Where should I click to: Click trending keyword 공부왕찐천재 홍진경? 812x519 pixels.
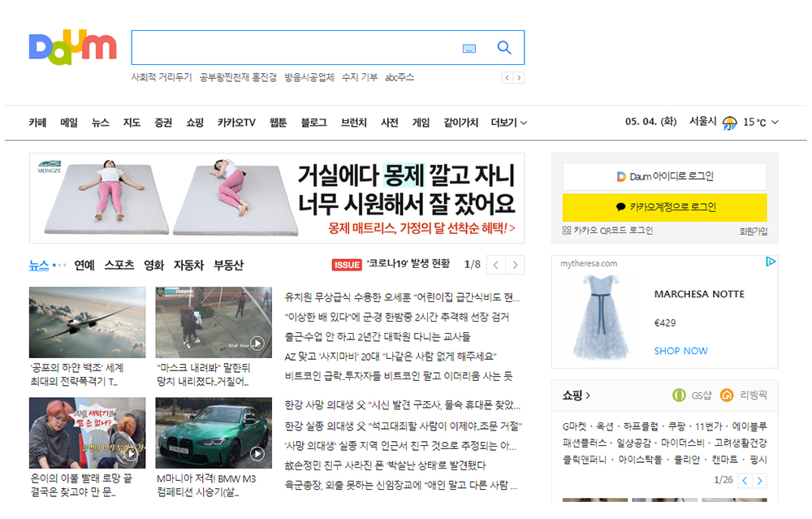238,77
